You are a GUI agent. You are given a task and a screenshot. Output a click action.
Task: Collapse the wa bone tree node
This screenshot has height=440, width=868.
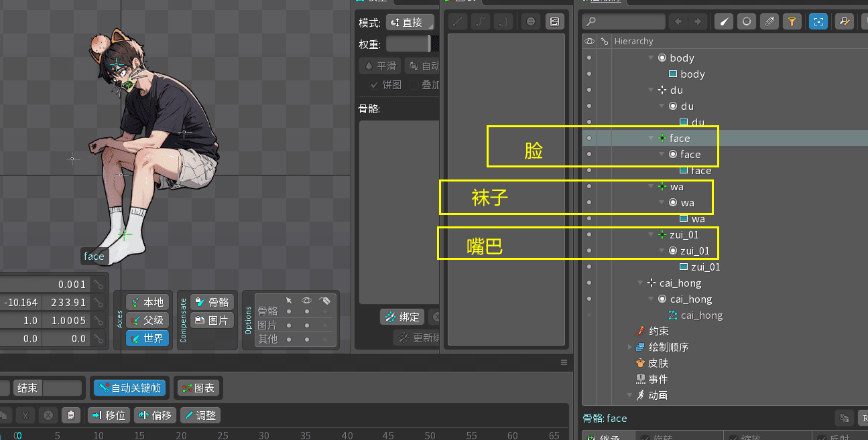[x=651, y=187]
